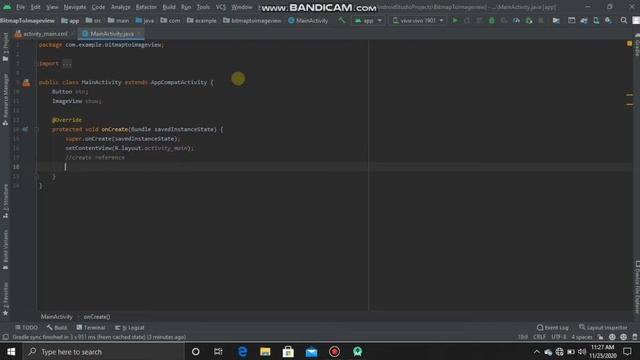Image resolution: width=640 pixels, height=360 pixels.
Task: Click the class gutter icon beside MainActivity
Action: click(26, 83)
